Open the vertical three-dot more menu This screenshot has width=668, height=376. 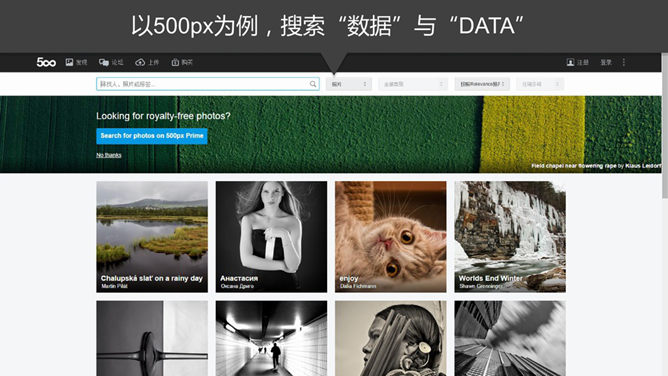coord(624,62)
